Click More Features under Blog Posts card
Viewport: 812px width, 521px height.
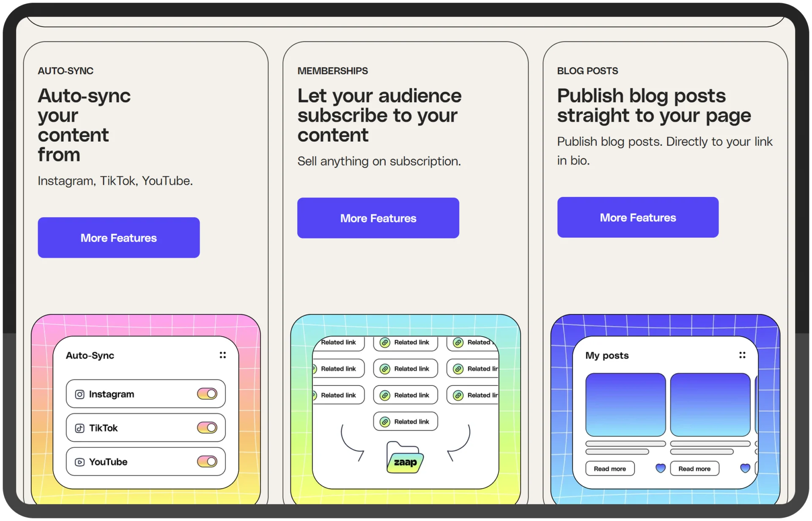638,217
